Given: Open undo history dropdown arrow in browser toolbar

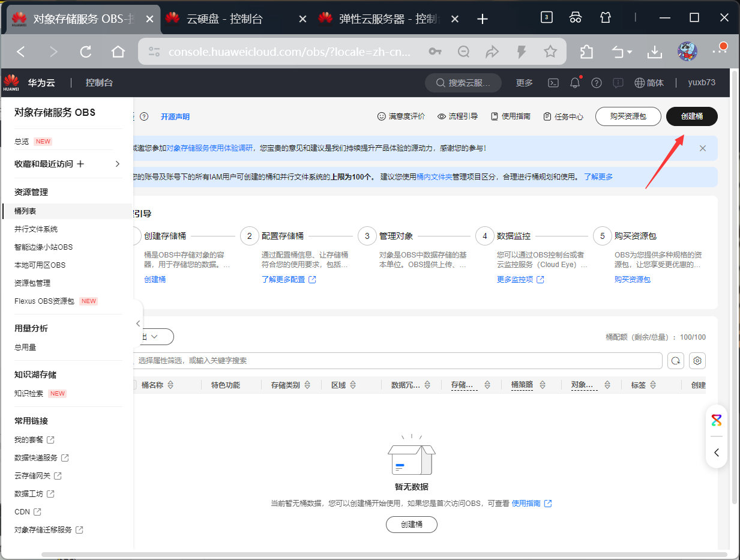Looking at the screenshot, I should 629,53.
